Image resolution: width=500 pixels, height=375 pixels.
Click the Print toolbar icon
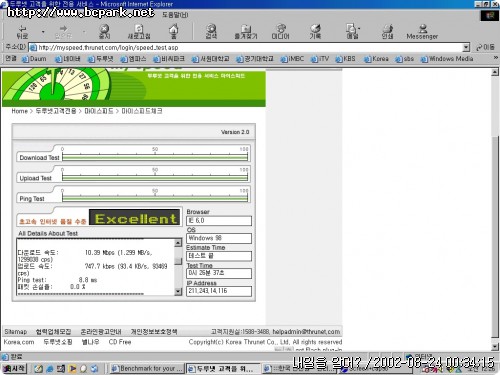click(x=387, y=32)
